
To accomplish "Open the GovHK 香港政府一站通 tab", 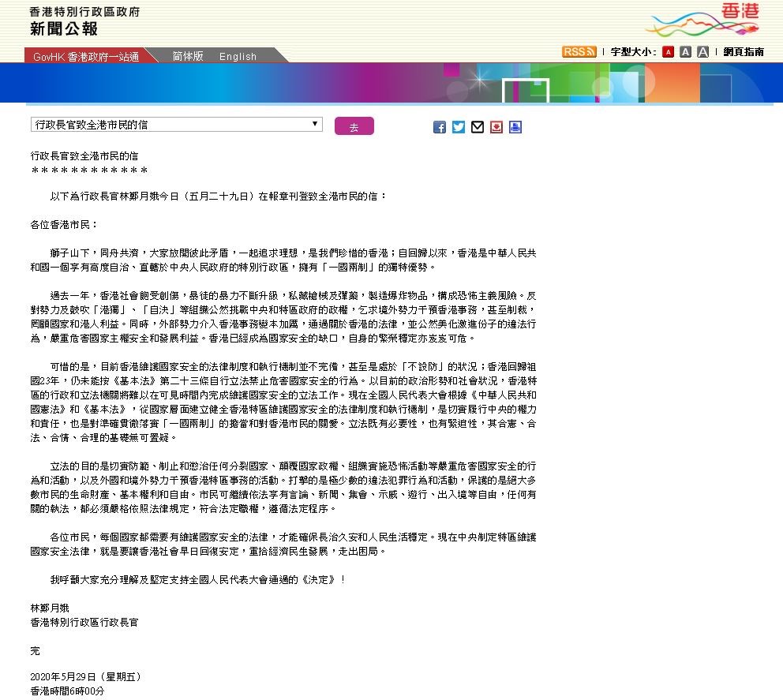I will pos(86,57).
